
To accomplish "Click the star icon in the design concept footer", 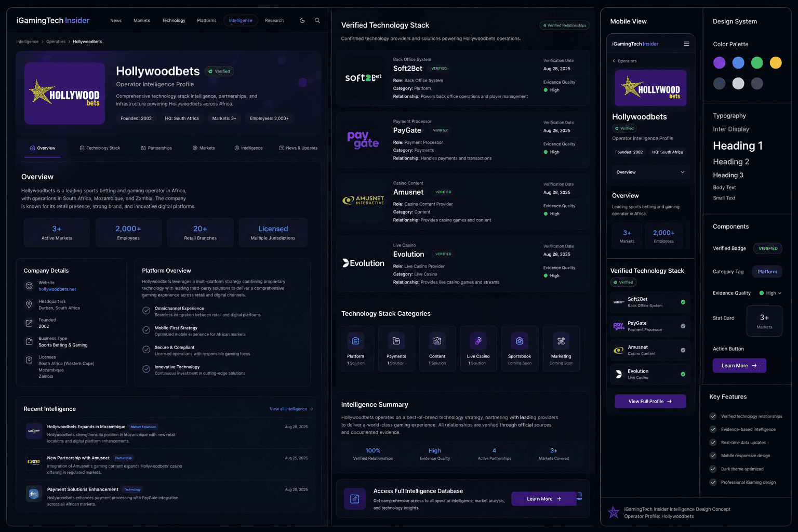I will click(x=614, y=513).
